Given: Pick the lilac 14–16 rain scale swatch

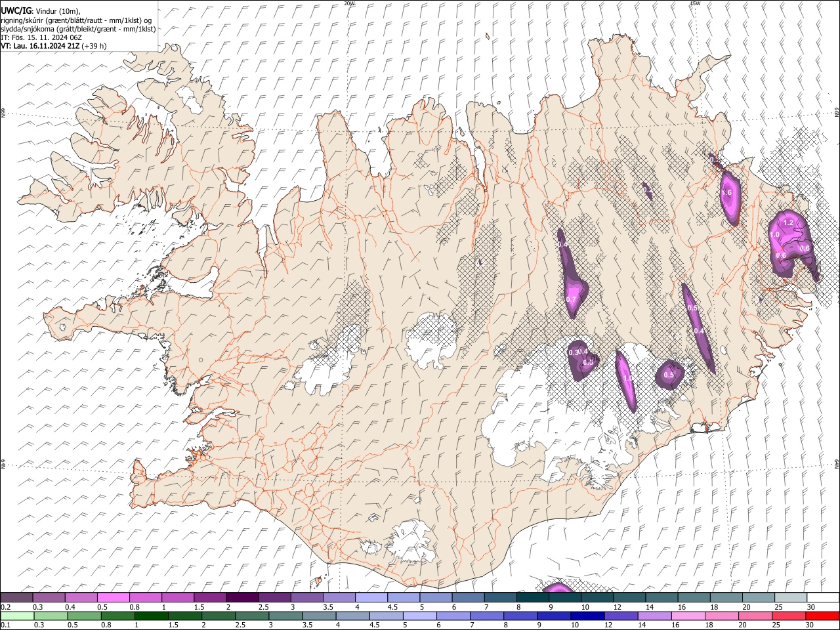Looking at the screenshot, I should click(x=654, y=616).
